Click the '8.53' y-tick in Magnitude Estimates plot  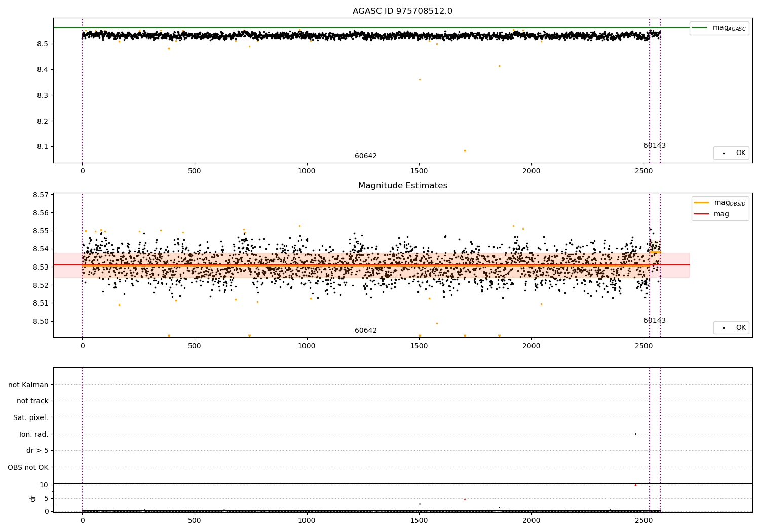41,267
